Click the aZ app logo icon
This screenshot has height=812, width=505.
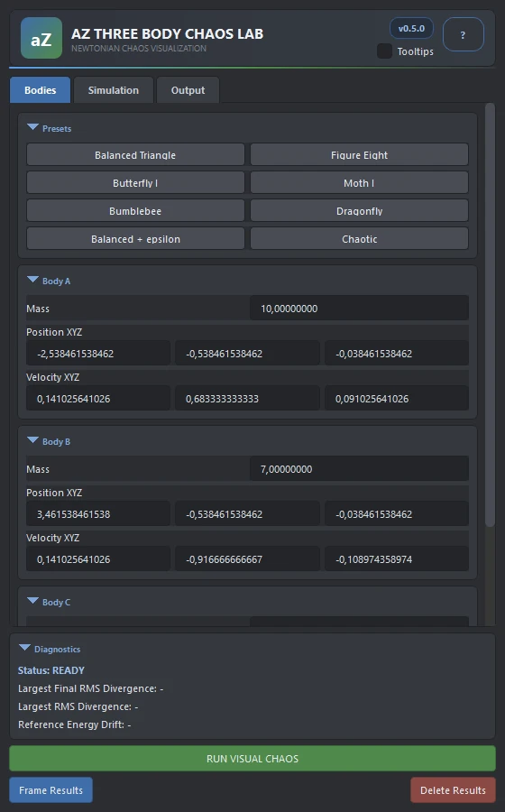41,38
